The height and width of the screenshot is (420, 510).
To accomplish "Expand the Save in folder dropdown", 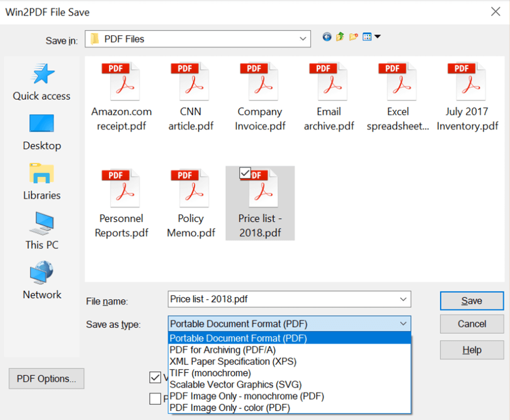I will [x=303, y=39].
